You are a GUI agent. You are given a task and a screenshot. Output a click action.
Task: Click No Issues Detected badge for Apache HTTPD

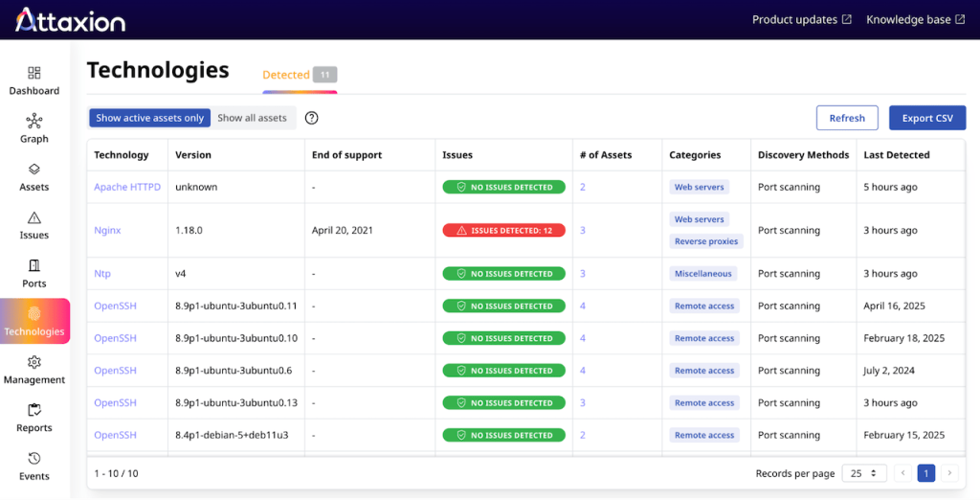click(x=503, y=187)
